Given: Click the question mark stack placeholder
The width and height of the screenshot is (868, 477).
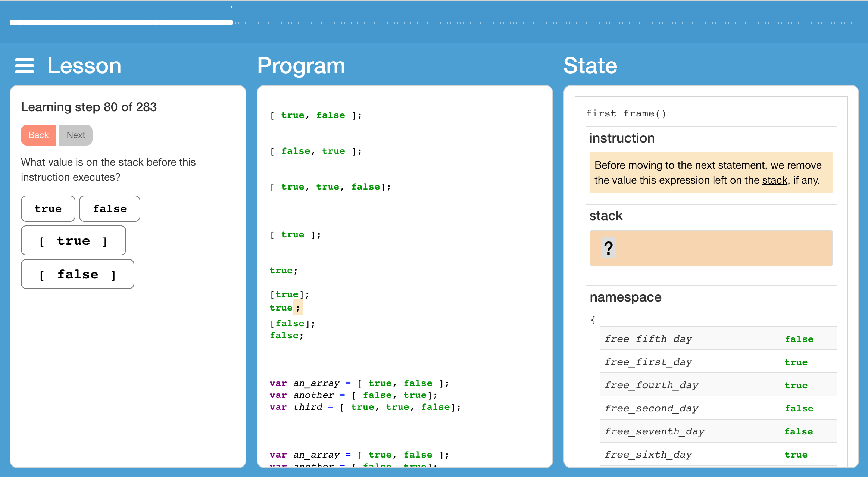Looking at the screenshot, I should [608, 248].
